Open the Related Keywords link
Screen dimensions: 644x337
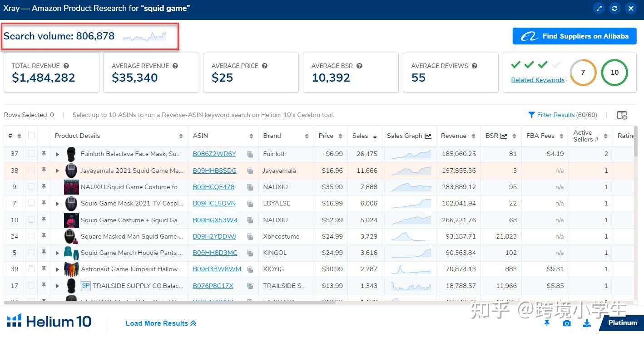coord(538,80)
